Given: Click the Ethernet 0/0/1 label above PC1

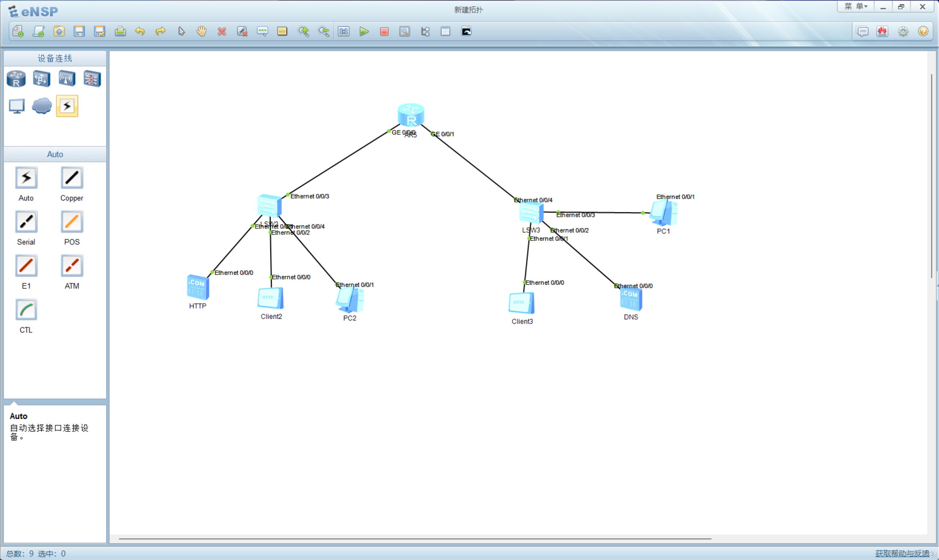Looking at the screenshot, I should 676,197.
